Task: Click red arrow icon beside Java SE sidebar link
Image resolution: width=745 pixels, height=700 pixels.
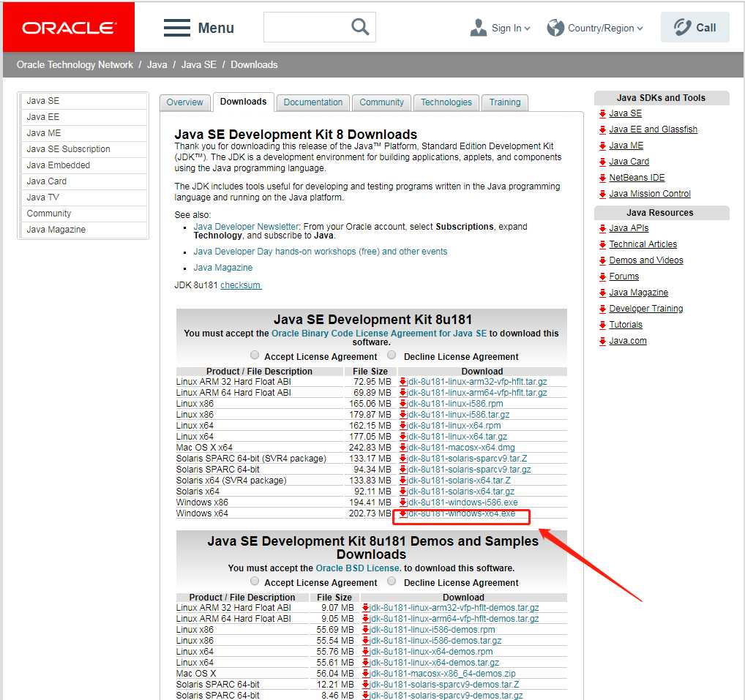Action: pos(602,113)
